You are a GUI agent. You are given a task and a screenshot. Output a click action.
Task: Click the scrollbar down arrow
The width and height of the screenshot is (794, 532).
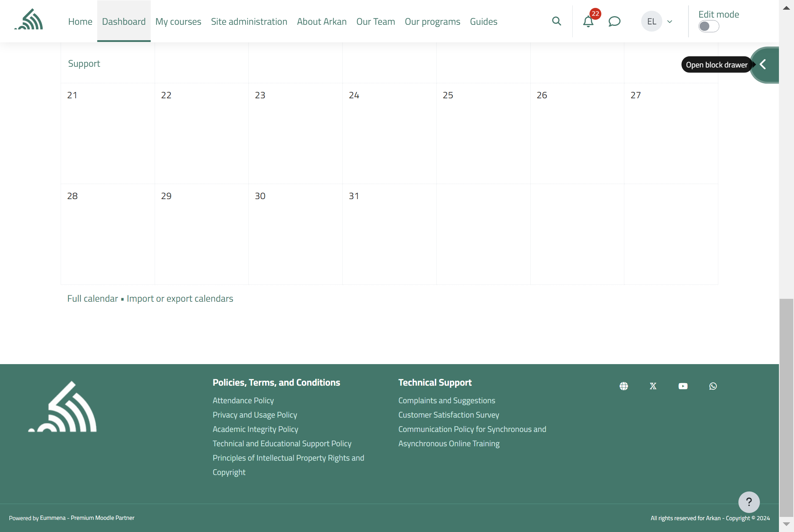786,524
